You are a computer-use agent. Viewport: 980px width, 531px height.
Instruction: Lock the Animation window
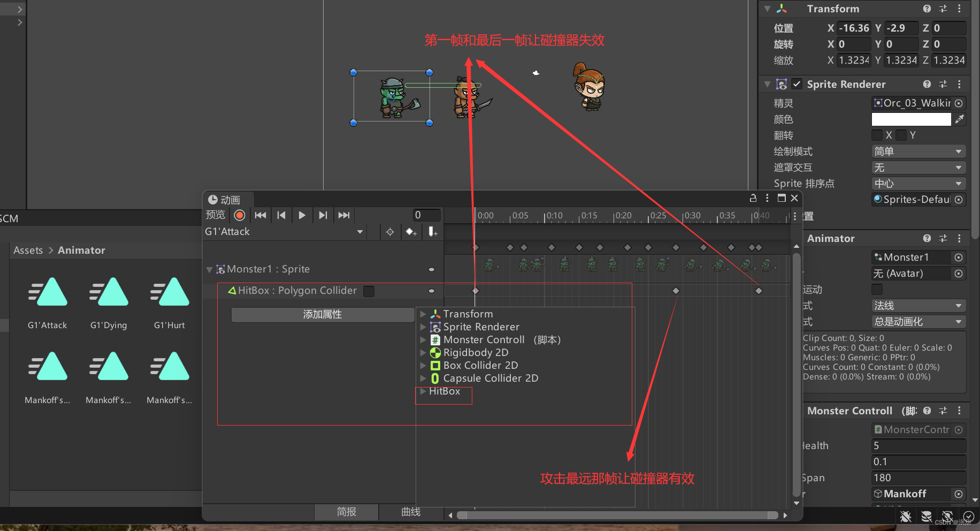(753, 198)
